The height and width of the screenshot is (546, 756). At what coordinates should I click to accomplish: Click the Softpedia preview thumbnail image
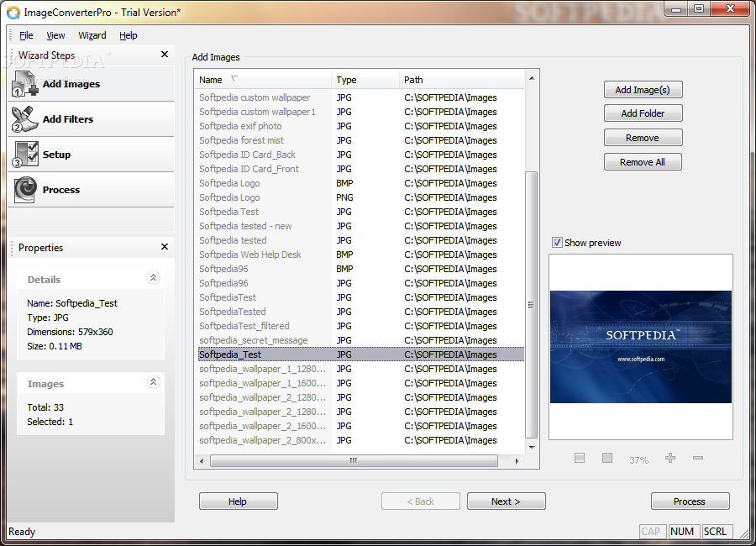coord(641,347)
